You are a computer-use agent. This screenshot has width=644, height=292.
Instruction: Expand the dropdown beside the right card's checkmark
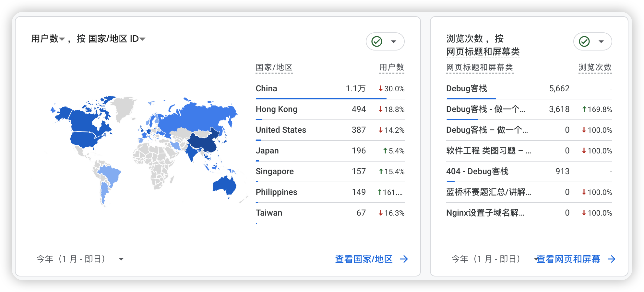click(x=602, y=41)
